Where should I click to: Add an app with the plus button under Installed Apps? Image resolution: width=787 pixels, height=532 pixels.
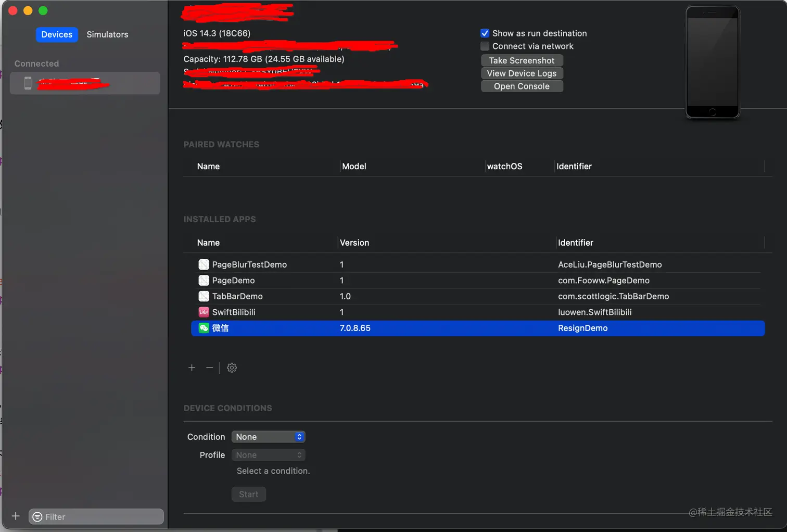(x=192, y=368)
